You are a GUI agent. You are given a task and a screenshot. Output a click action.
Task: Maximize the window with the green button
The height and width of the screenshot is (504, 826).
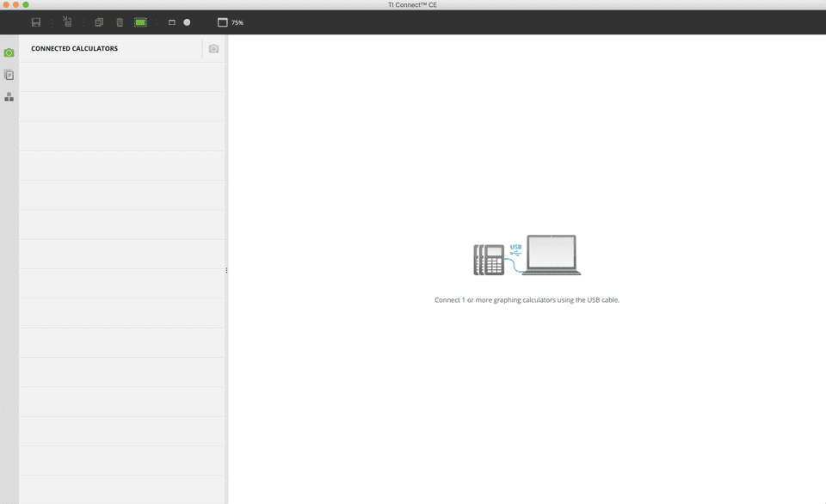pos(26,5)
